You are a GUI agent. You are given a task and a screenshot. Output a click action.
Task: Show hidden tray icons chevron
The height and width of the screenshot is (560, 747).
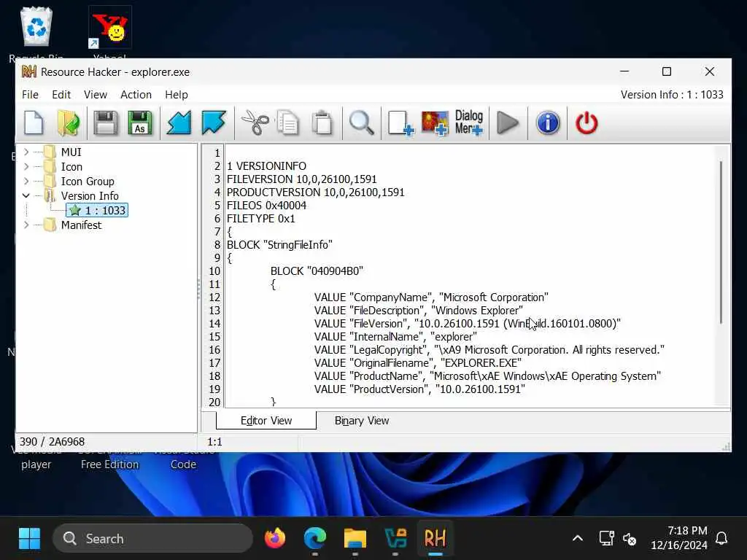[578, 539]
